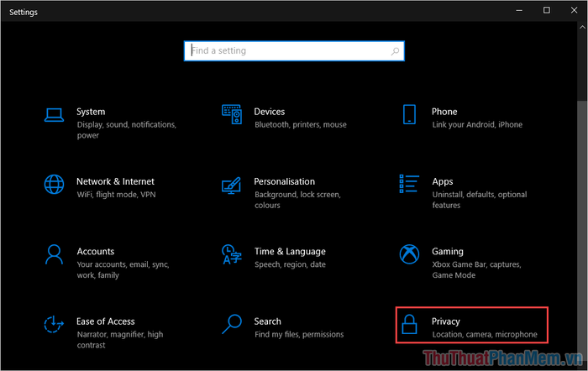Screen dimensions: 588x371
Task: Click the scrollbar up arrow
Action: tap(582, 28)
